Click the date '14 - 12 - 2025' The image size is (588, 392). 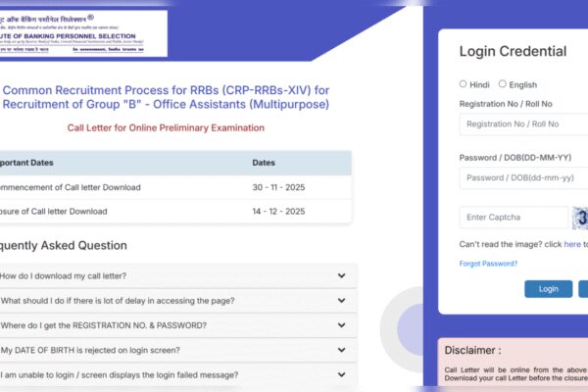[x=278, y=212]
